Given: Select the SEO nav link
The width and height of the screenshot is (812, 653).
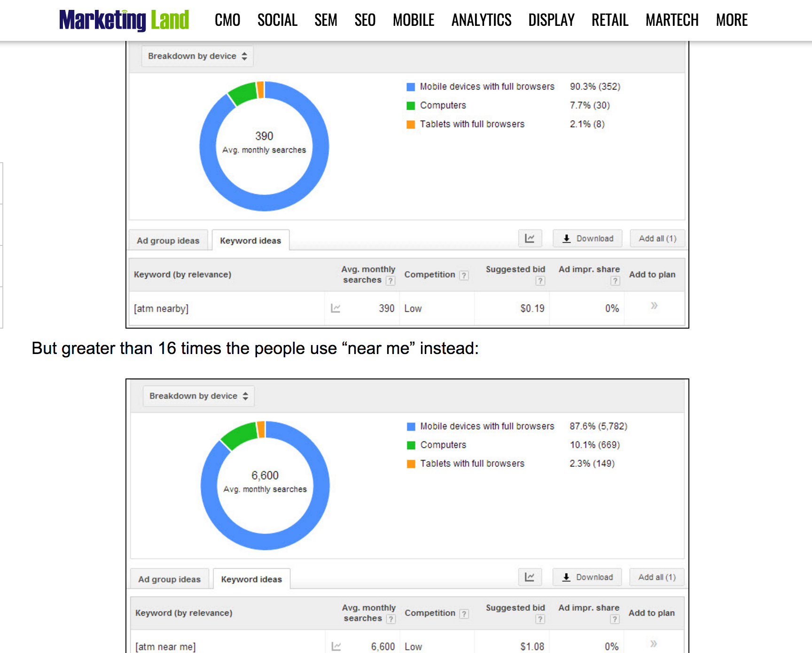Looking at the screenshot, I should point(365,20).
